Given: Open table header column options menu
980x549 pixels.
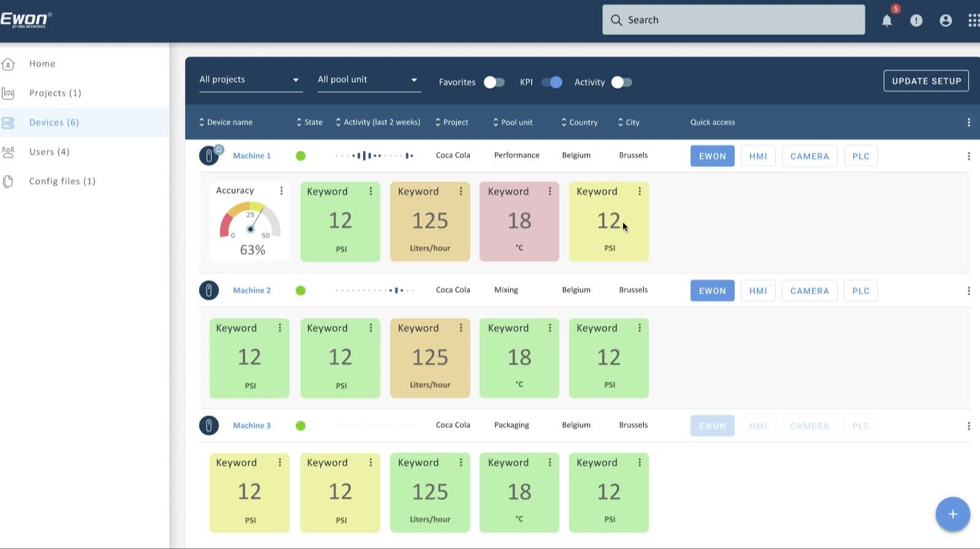Looking at the screenshot, I should [968, 123].
